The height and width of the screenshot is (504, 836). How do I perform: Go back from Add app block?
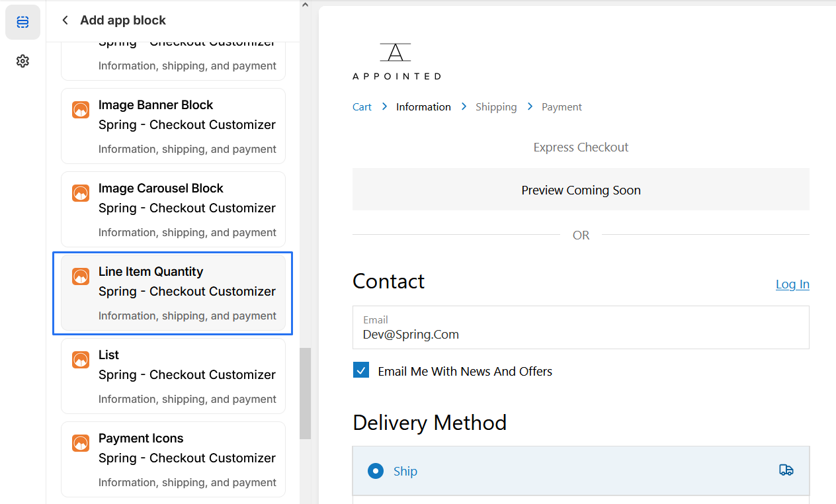tap(65, 21)
